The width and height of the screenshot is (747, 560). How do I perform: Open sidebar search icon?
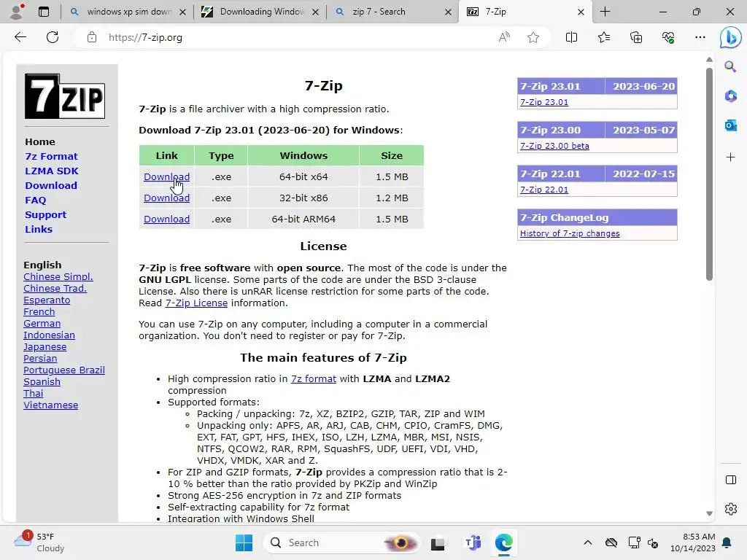[x=730, y=66]
